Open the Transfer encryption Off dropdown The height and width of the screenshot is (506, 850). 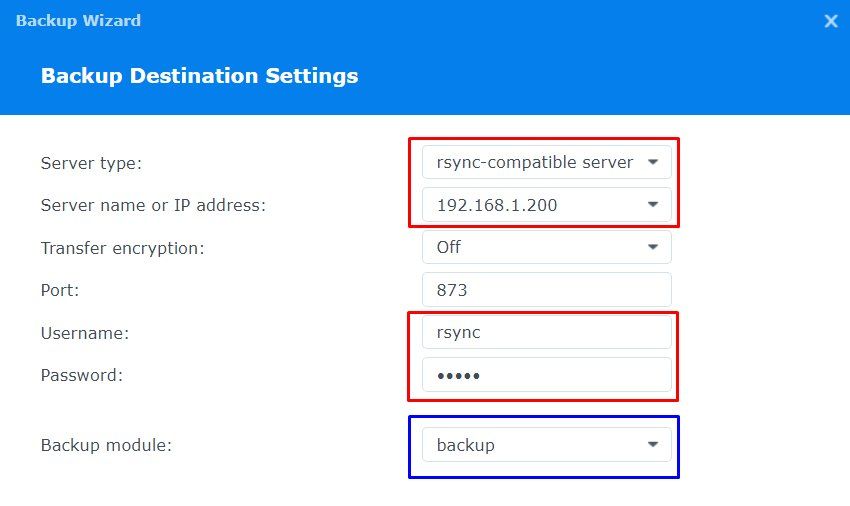(x=546, y=247)
